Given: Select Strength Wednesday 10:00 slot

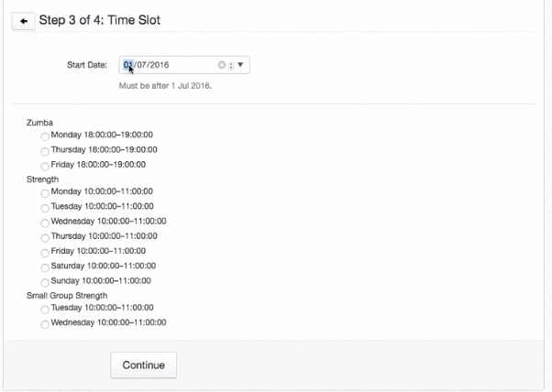Looking at the screenshot, I should pyautogui.click(x=45, y=222).
